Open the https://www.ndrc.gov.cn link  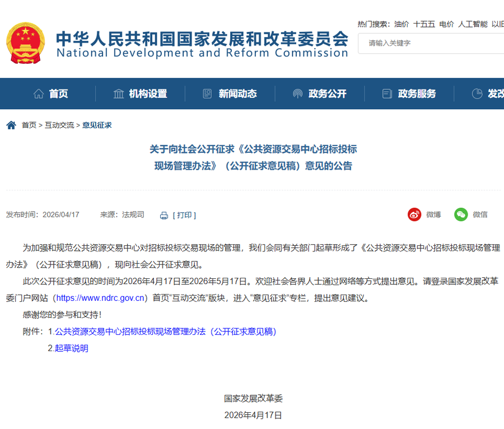point(100,298)
